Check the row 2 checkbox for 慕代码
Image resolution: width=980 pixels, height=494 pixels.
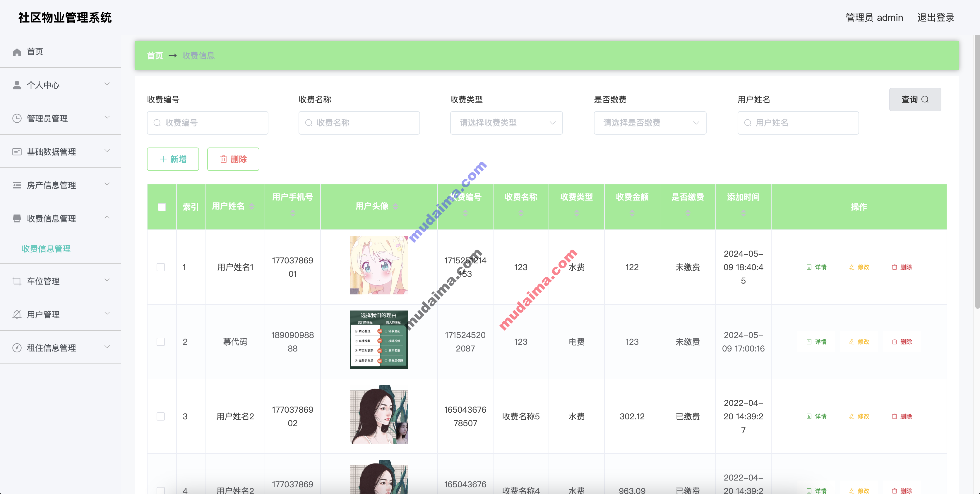(160, 342)
